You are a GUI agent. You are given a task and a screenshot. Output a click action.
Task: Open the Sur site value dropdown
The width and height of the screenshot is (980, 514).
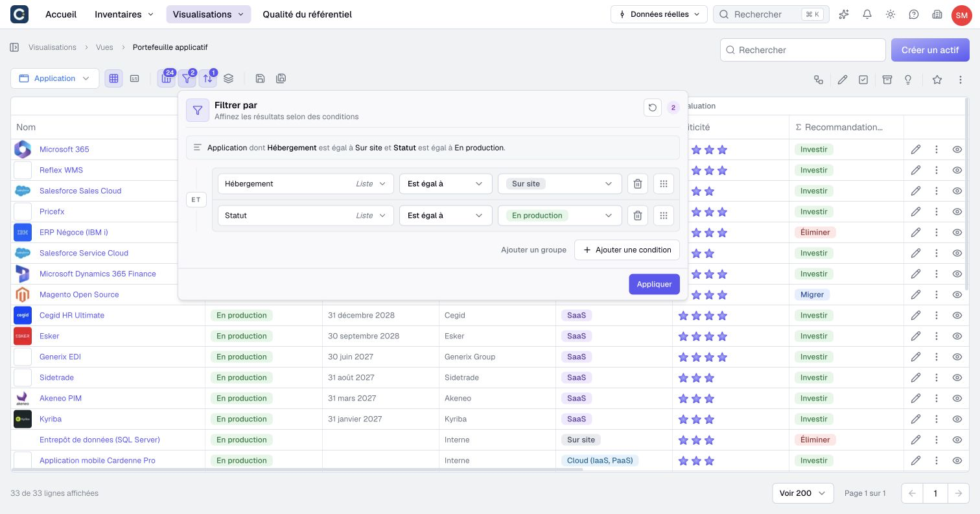coord(560,183)
